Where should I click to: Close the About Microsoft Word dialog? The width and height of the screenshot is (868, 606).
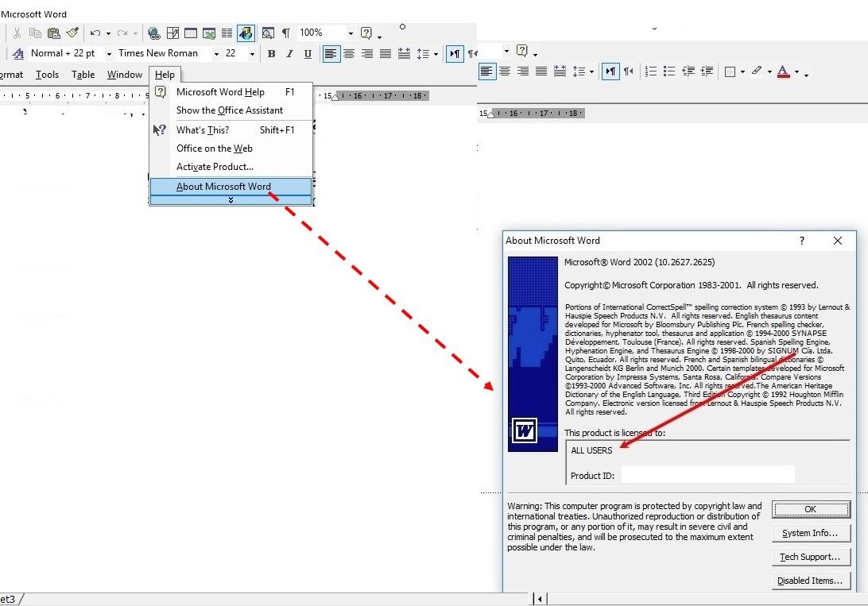(838, 241)
